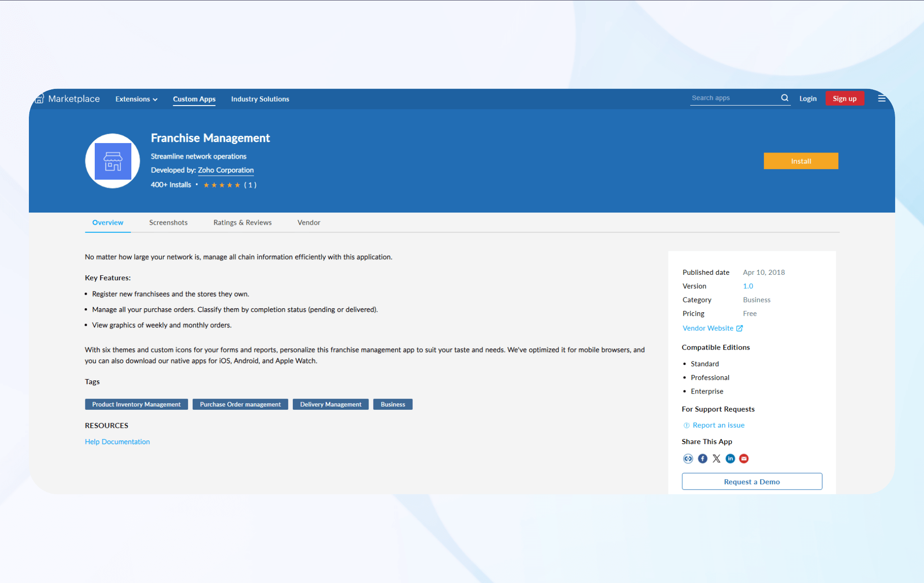Click the Vendor Website external link
This screenshot has width=924, height=583.
click(712, 328)
